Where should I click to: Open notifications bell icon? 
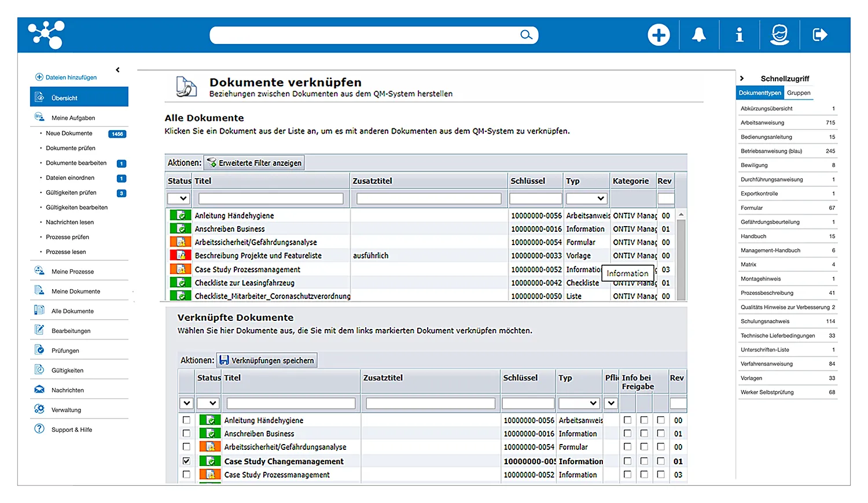point(699,35)
